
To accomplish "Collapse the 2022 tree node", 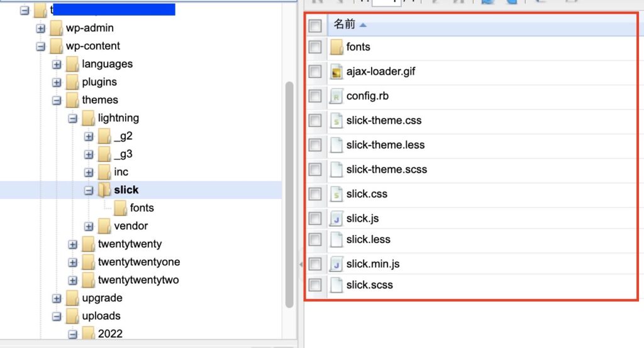I will click(73, 334).
